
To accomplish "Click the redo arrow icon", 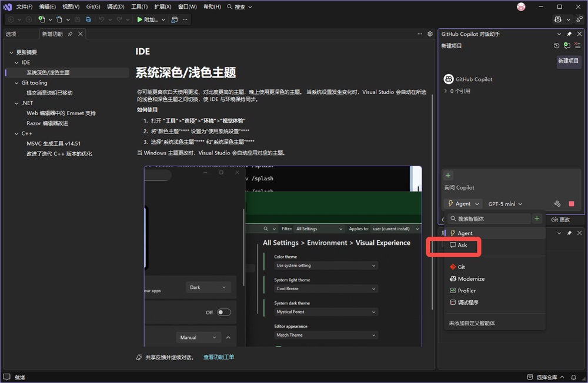I will tap(119, 19).
